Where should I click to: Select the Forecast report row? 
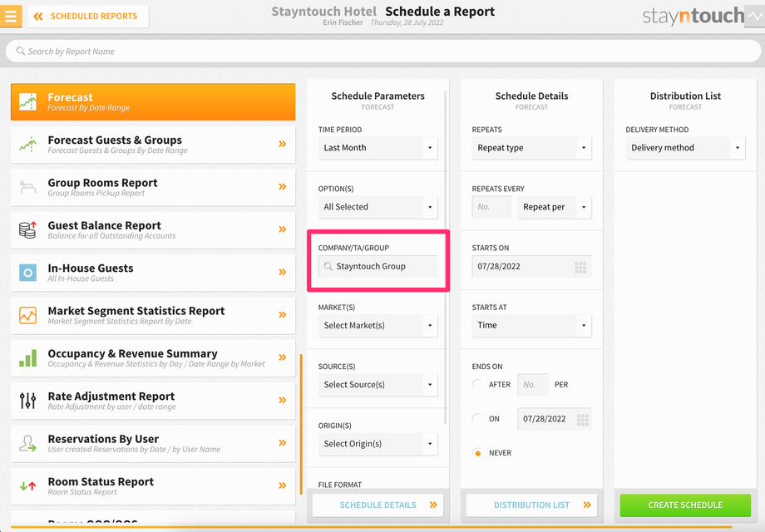pyautogui.click(x=153, y=102)
